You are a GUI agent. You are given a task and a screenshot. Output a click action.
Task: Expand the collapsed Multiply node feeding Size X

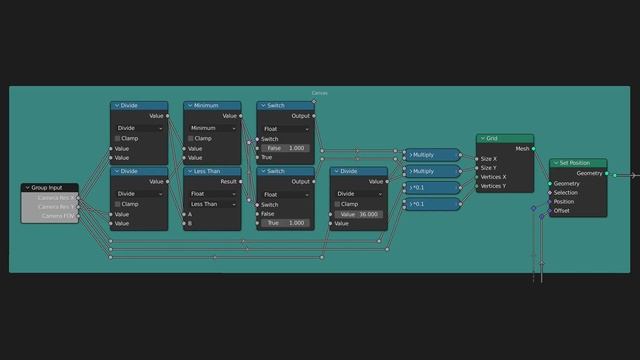(411, 155)
